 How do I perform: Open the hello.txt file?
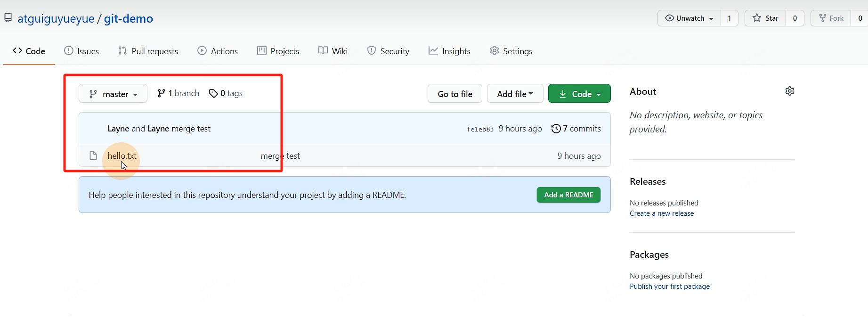click(x=122, y=156)
